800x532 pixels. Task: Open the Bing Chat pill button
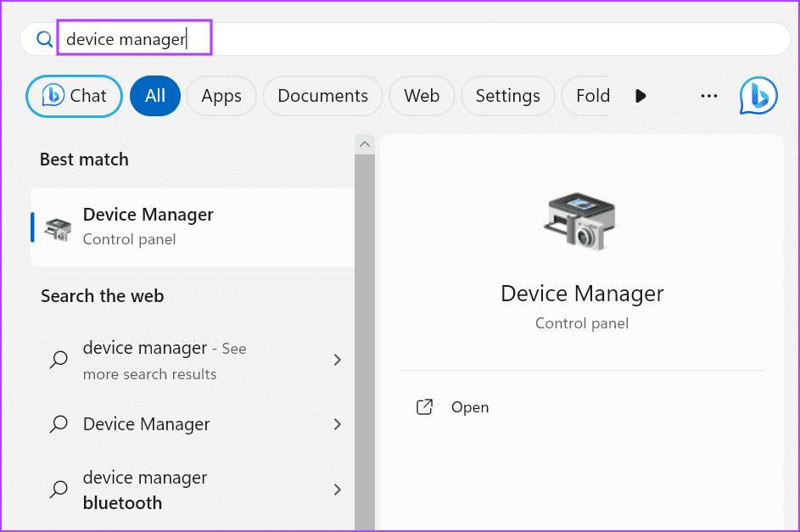tap(75, 96)
